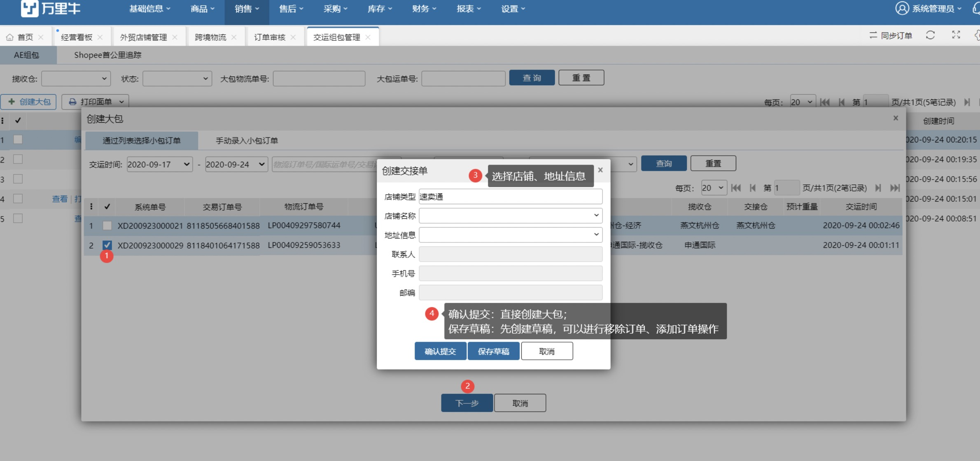The width and height of the screenshot is (980, 461).
Task: Switch to 手动录入小包订单 tab
Action: [x=247, y=141]
